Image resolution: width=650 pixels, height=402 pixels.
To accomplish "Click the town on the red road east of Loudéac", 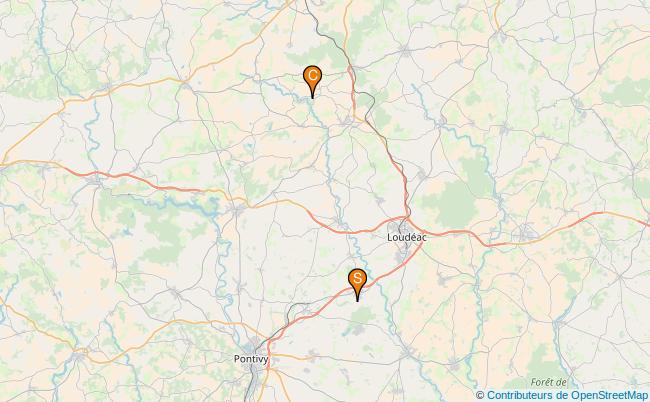I will tap(526, 233).
